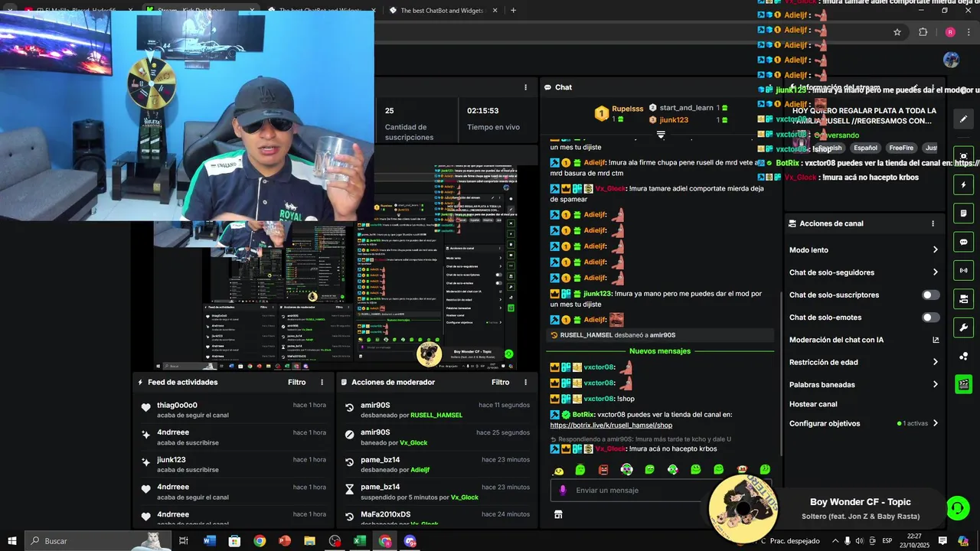Open Microsoft Store from the taskbar

[234, 541]
